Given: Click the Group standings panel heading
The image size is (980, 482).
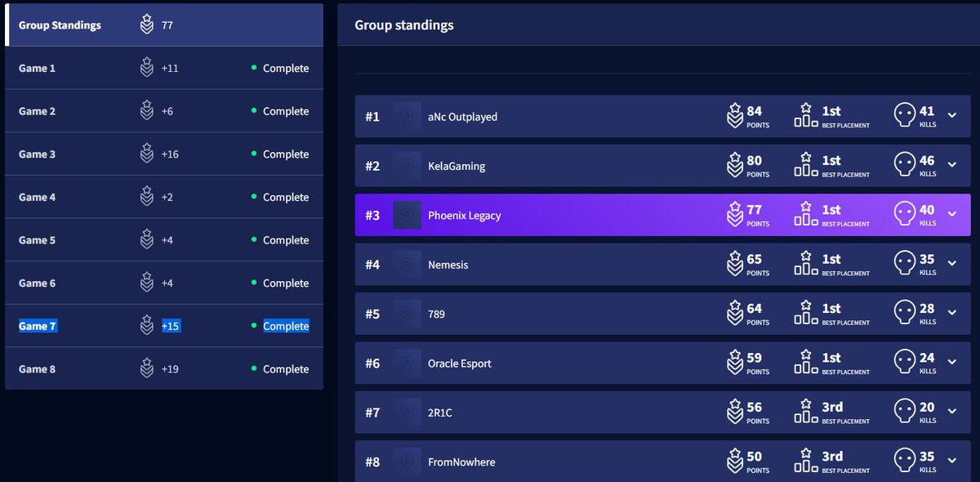Looking at the screenshot, I should point(404,25).
